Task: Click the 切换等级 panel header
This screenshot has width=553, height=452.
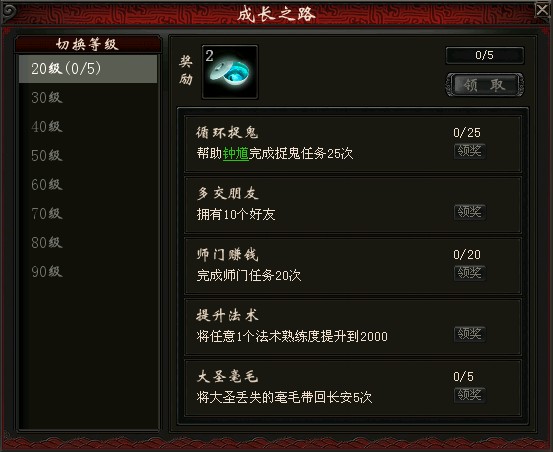Action: 88,44
